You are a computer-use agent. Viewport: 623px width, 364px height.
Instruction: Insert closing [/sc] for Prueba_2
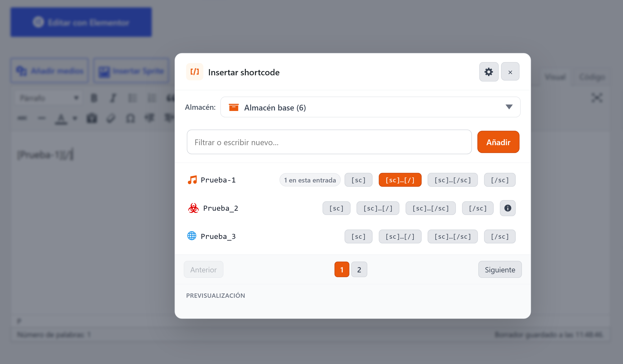coord(478,208)
